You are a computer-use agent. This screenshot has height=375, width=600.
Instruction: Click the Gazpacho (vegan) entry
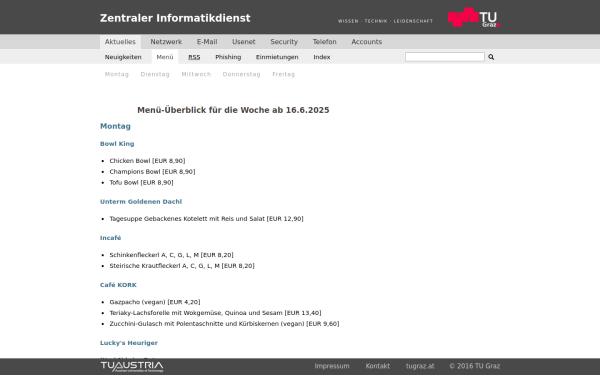(155, 302)
